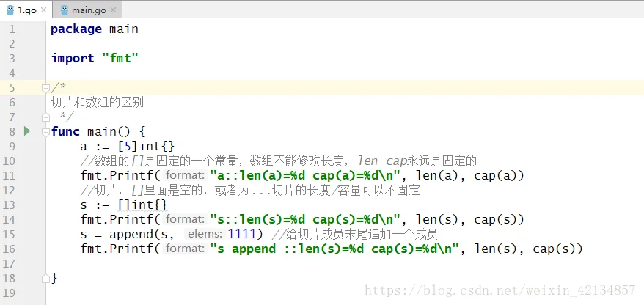Click the slice literal []int{} on line 13

(x=142, y=205)
